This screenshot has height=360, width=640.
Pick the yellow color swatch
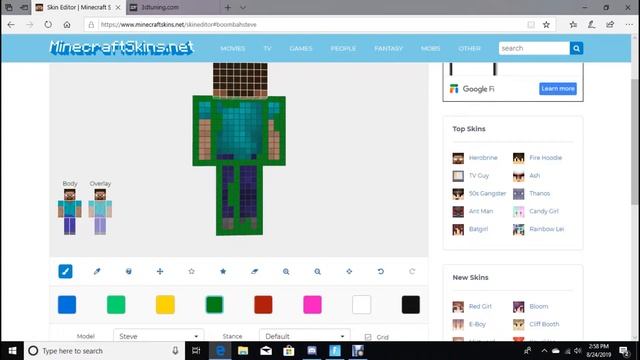click(x=165, y=304)
